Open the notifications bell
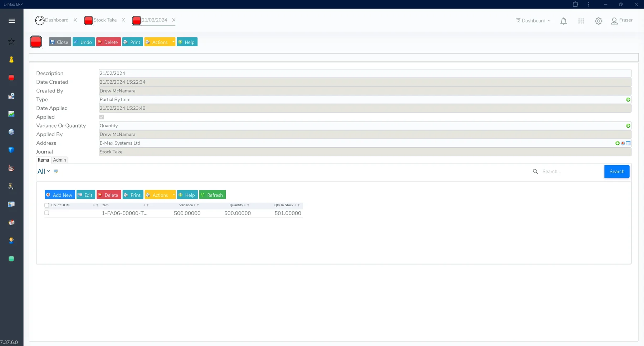 pos(563,21)
